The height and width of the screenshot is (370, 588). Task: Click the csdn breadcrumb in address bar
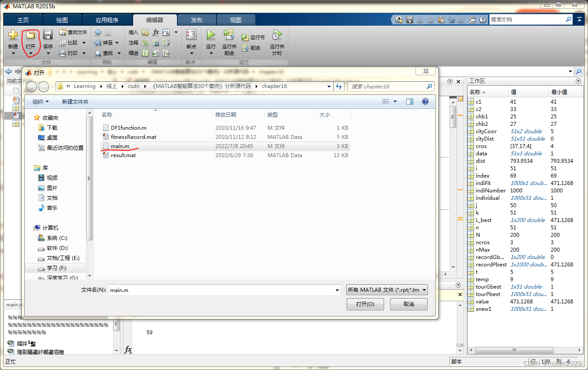pyautogui.click(x=134, y=86)
